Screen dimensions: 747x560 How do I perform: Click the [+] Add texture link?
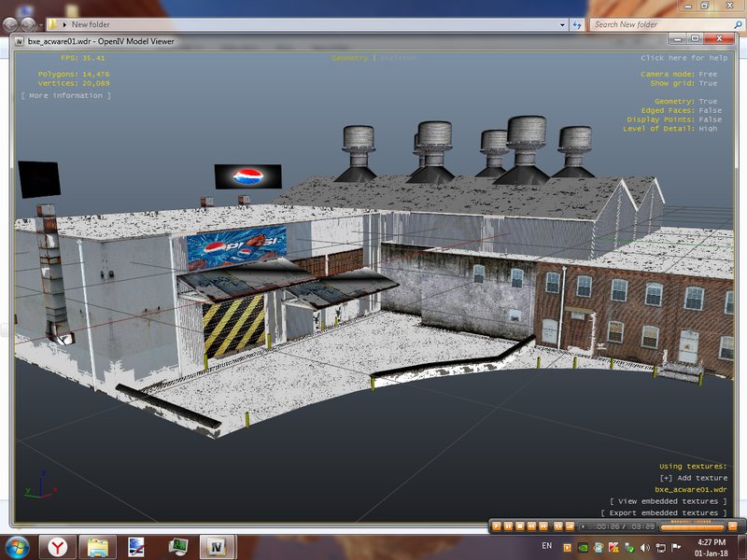coord(694,478)
